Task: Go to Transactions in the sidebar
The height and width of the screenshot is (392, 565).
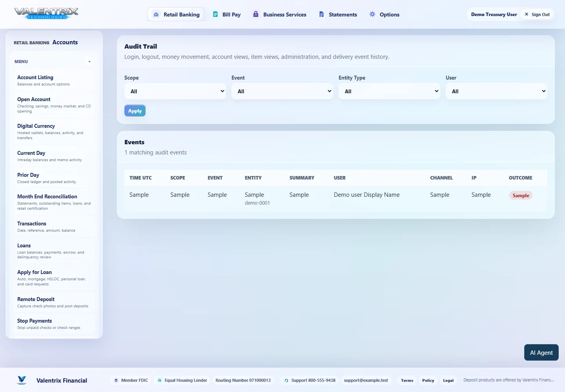Action: (54, 227)
